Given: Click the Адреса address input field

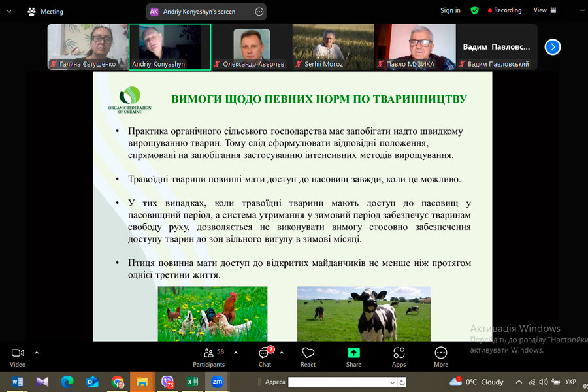Looking at the screenshot, I should [338, 382].
